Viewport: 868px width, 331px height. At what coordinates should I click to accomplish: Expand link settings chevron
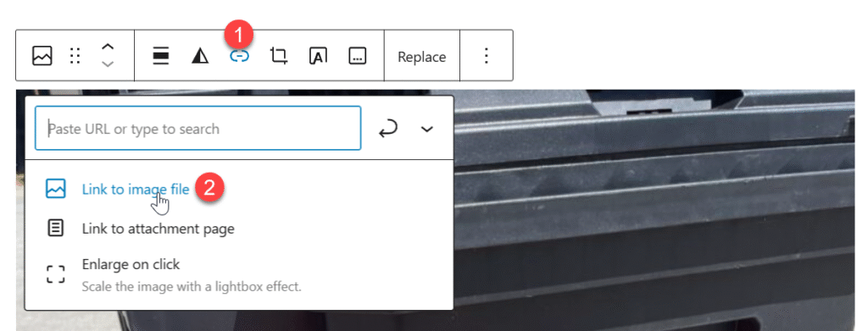pyautogui.click(x=426, y=129)
